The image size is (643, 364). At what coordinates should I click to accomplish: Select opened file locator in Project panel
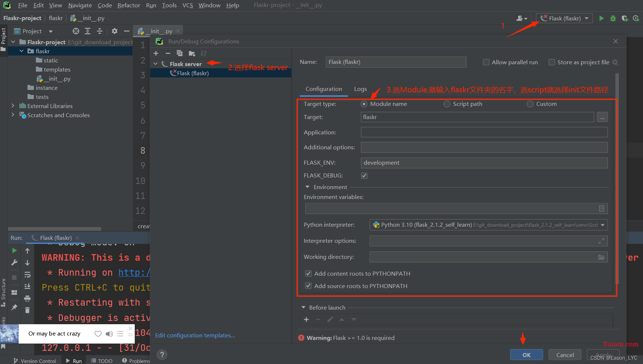point(76,31)
